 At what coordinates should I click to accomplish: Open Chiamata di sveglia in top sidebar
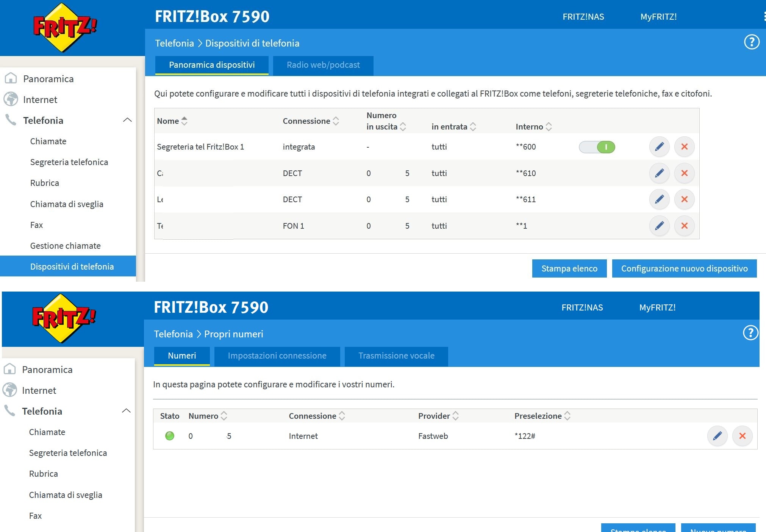[67, 204]
